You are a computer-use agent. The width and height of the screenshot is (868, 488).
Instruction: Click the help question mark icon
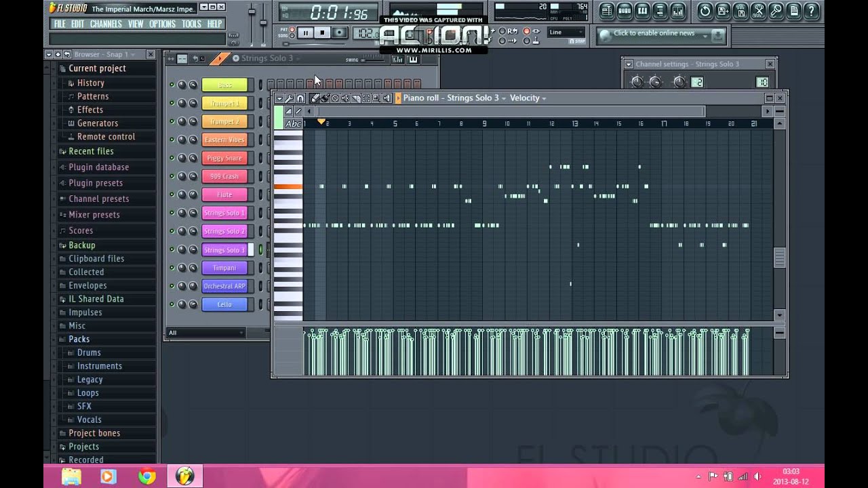[x=811, y=11]
